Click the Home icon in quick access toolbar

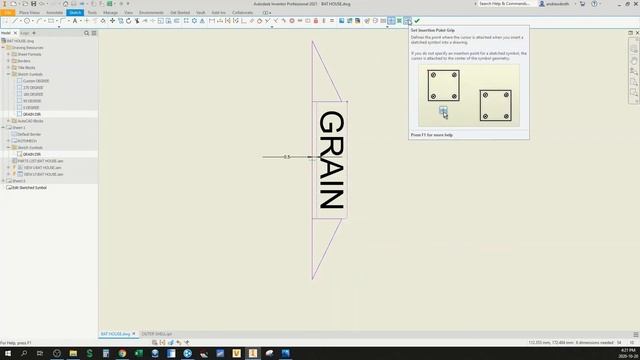(65, 4)
